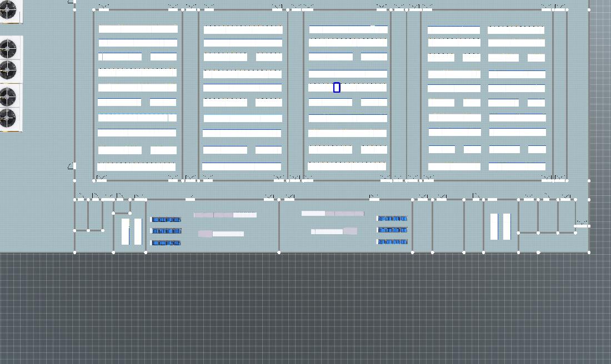Select the lower gray desk in lower-middle room
Image resolution: width=611 pixels, height=364 pixels.
334,231
